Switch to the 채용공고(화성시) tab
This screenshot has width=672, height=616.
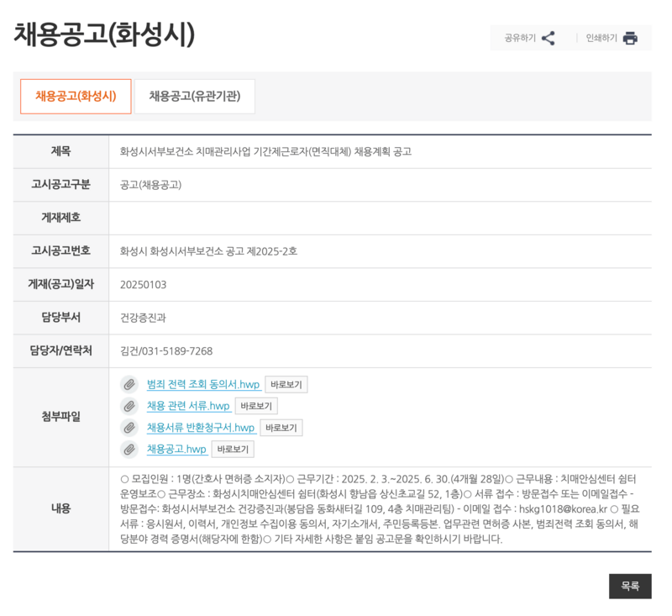[x=76, y=97]
